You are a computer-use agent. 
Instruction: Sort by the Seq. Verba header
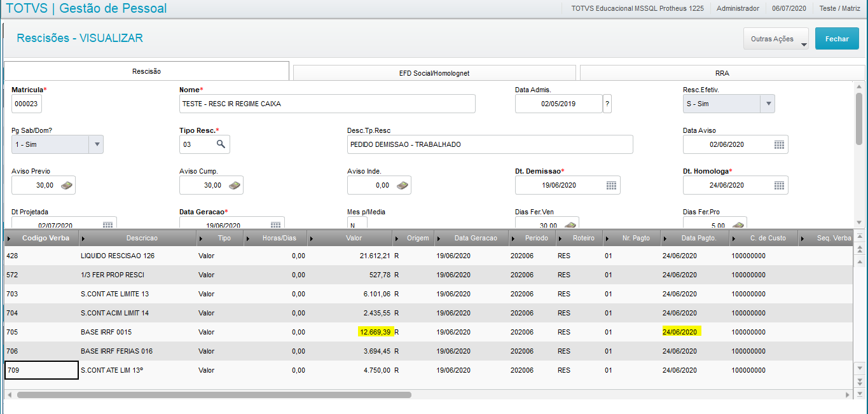click(825, 238)
